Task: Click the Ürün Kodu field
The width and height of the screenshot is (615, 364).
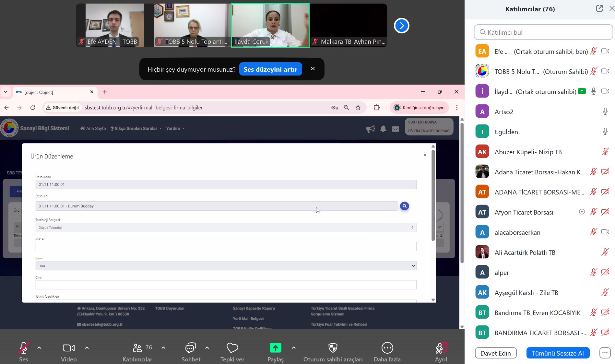Action: point(226,184)
